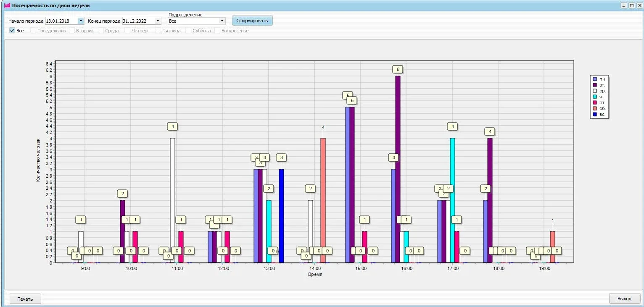Click the "6,4" value on the vertical axis
This screenshot has height=307, width=644.
pos(49,64)
